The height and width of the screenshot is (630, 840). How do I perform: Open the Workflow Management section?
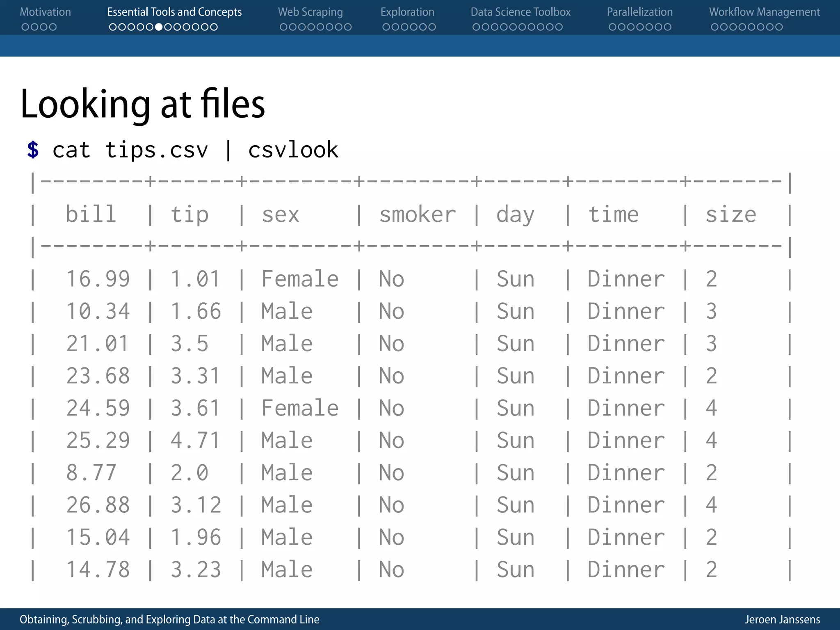[765, 12]
